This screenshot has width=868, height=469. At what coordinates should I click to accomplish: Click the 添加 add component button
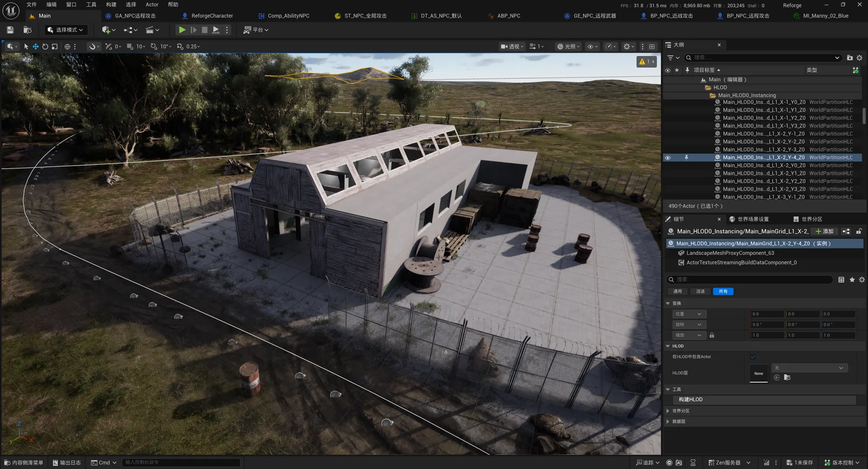coord(824,231)
